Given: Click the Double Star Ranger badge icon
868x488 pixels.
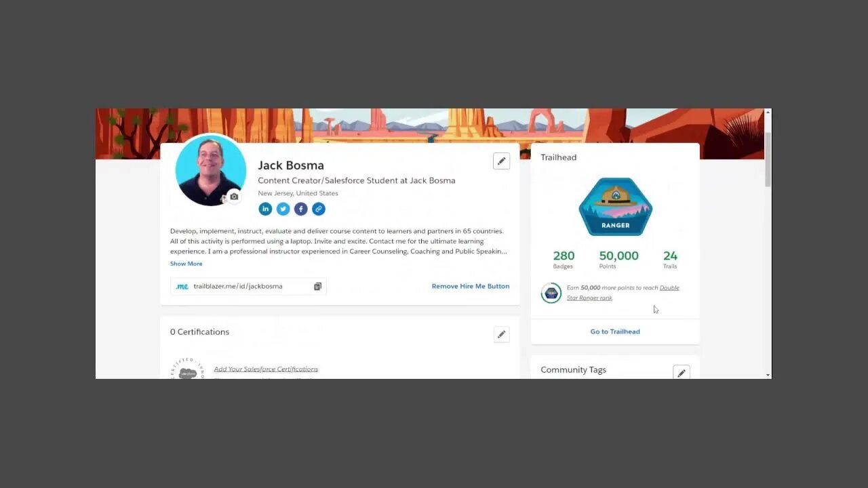Looking at the screenshot, I should point(551,293).
